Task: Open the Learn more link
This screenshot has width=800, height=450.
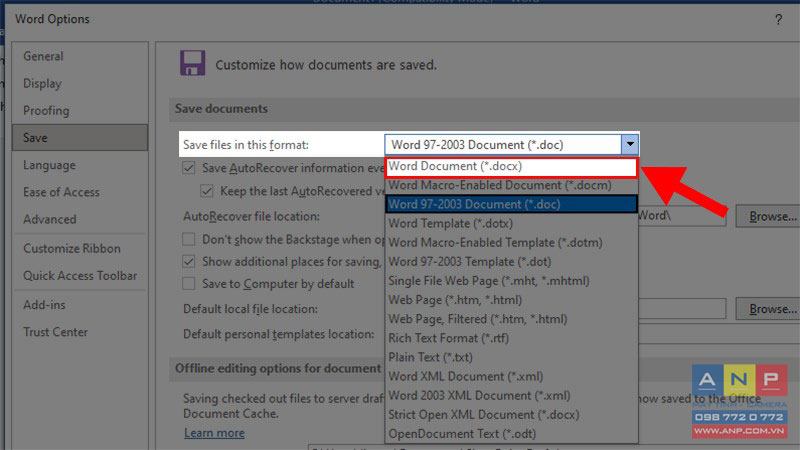Action: pyautogui.click(x=214, y=433)
